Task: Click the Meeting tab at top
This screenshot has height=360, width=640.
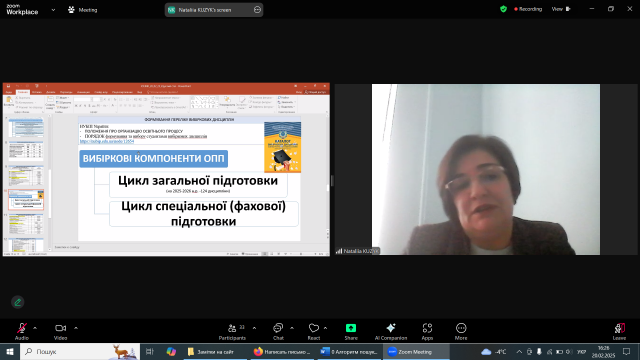Action: (x=82, y=10)
